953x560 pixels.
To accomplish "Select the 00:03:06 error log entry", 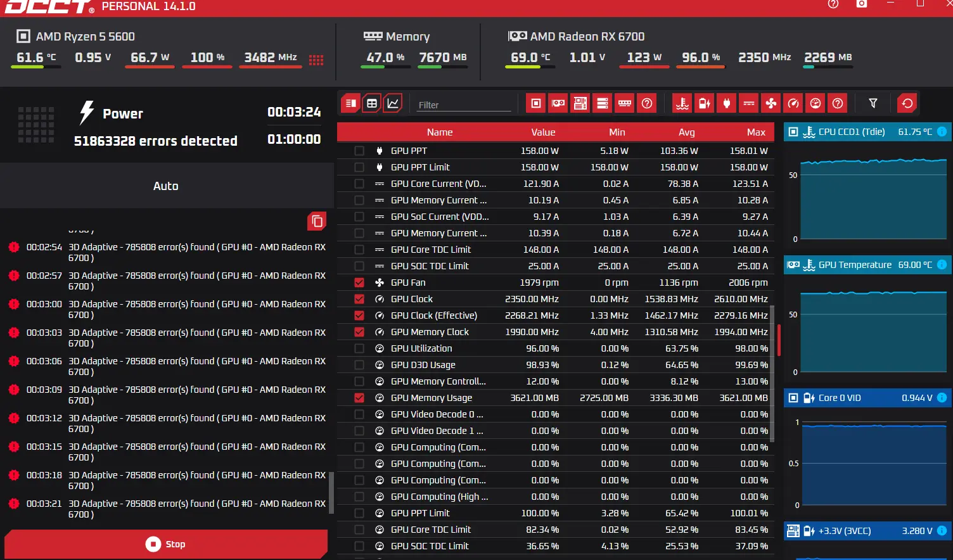I will [167, 366].
